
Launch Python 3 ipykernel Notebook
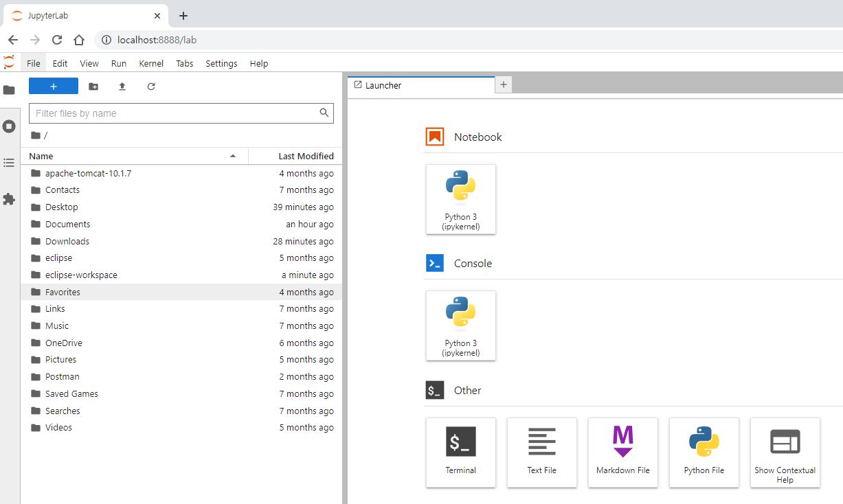pyautogui.click(x=461, y=199)
